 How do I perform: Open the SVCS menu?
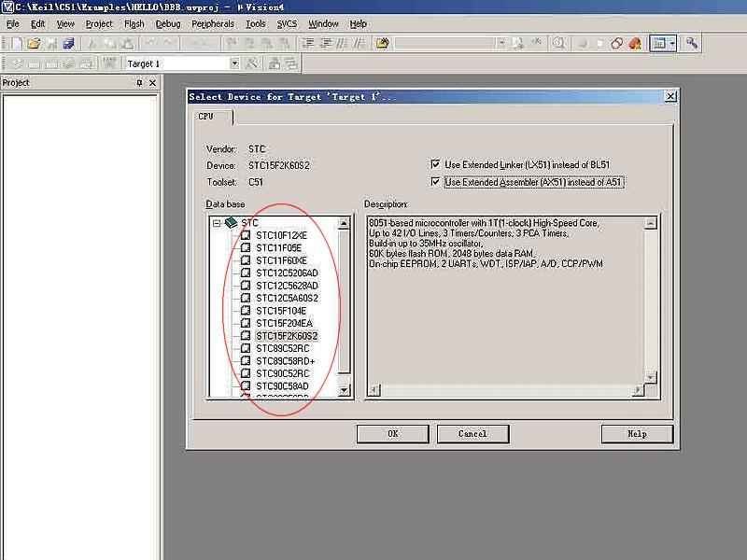click(287, 24)
